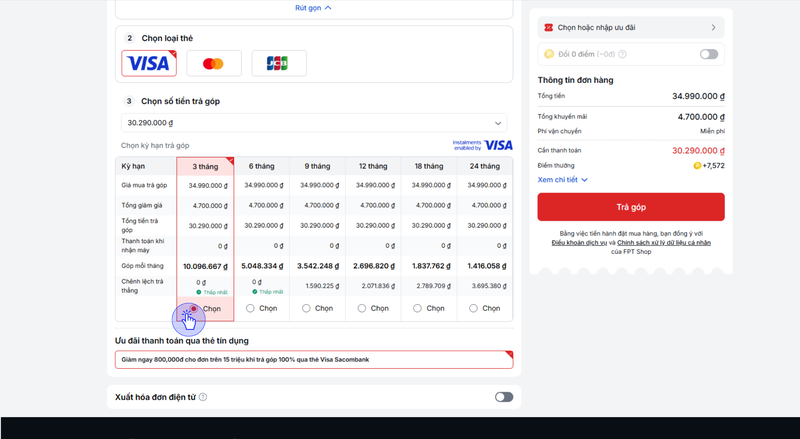800x439 pixels.
Task: Click the difference value 1.590.225 đ
Action: (322, 286)
